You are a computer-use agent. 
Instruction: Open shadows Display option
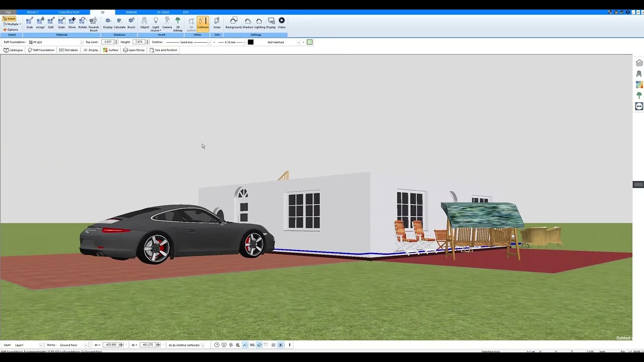tap(108, 23)
